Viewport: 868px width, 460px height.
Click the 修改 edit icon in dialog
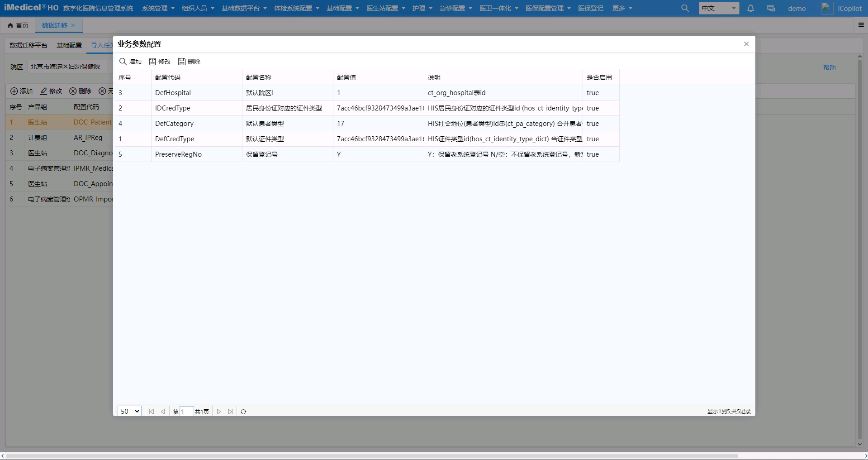tap(152, 62)
